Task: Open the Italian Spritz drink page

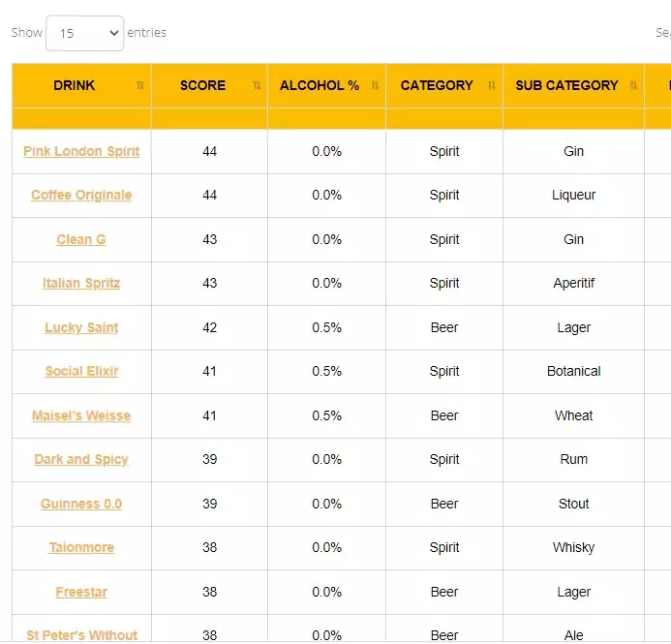Action: 81,284
